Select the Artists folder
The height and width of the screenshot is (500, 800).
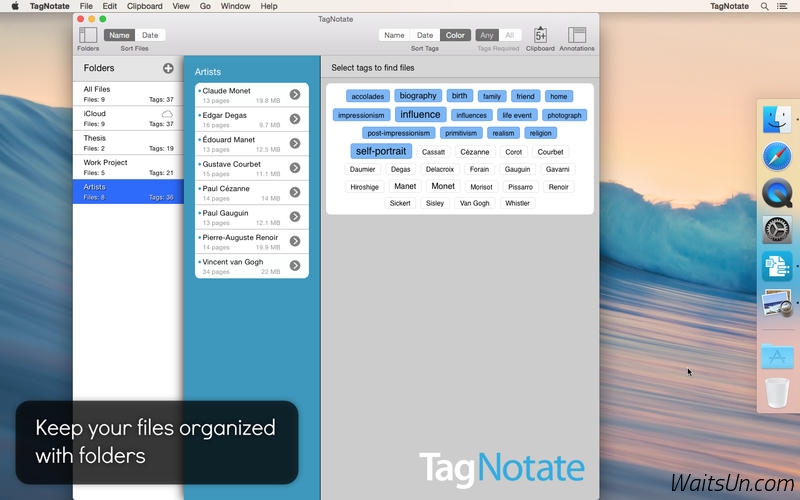coord(129,192)
